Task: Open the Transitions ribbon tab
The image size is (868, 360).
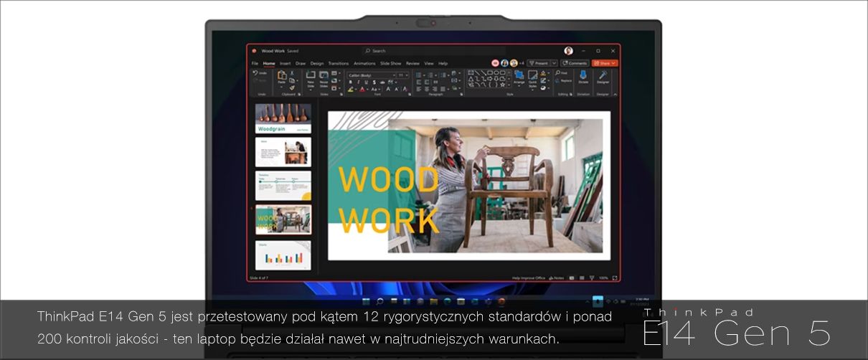Action: (x=338, y=63)
